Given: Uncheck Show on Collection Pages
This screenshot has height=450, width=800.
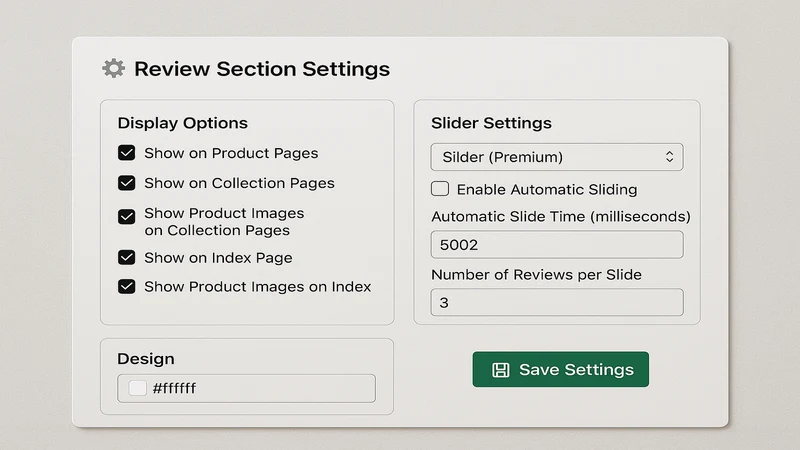Looking at the screenshot, I should click(x=127, y=183).
